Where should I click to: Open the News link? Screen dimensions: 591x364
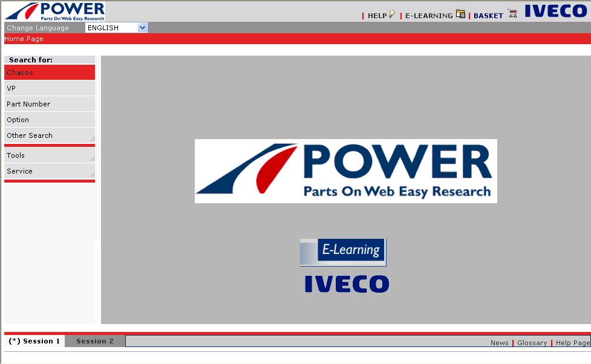tap(500, 343)
